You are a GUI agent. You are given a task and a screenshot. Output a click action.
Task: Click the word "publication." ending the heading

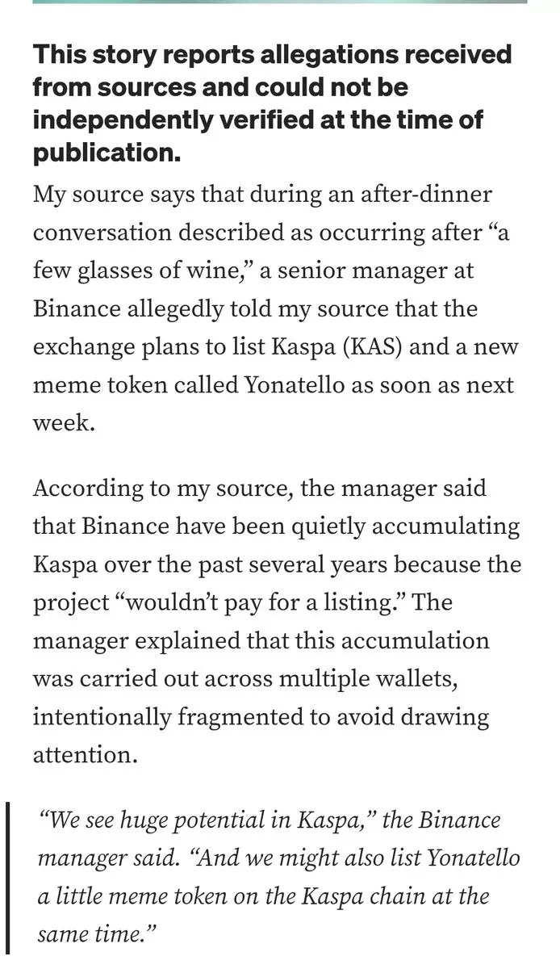click(106, 153)
